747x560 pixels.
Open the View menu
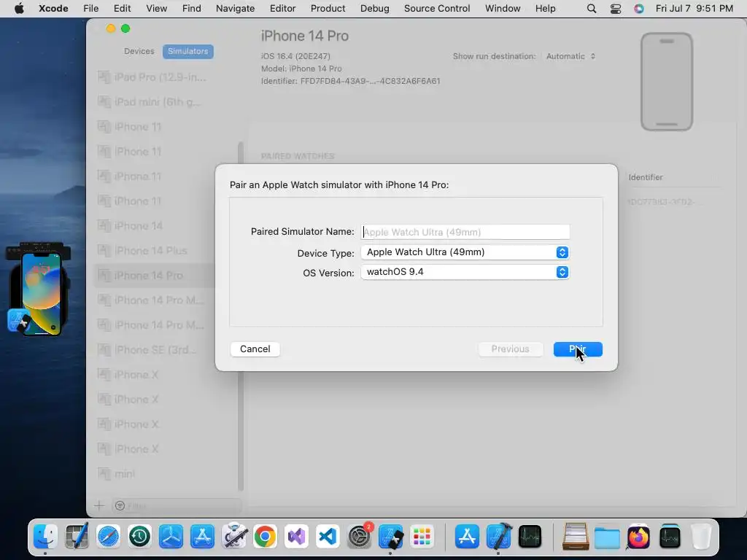[156, 9]
